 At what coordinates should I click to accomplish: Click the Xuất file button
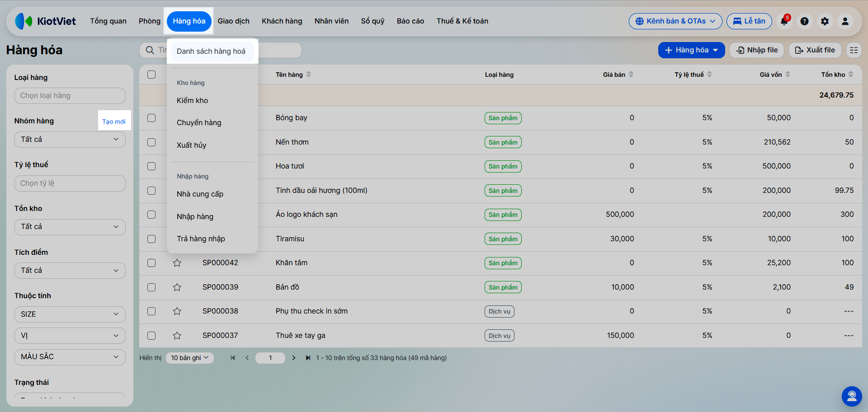coord(815,50)
